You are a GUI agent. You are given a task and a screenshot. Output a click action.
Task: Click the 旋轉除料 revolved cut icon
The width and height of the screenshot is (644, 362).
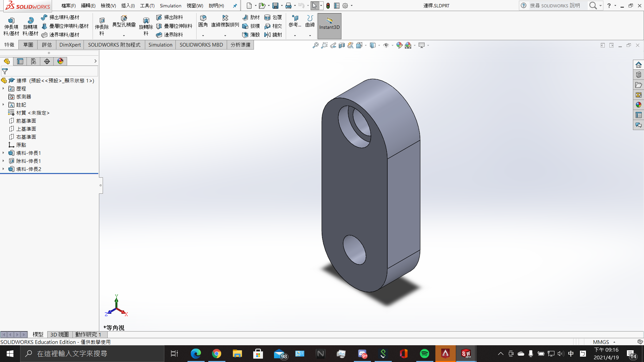point(146,21)
